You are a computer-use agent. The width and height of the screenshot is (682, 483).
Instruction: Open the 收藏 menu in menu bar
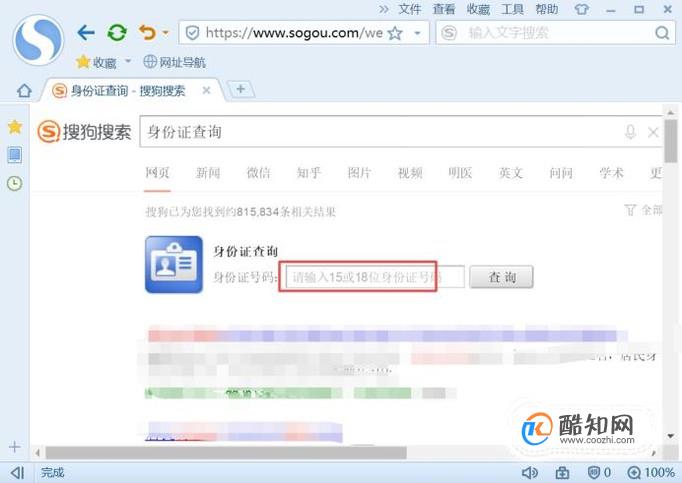[478, 9]
